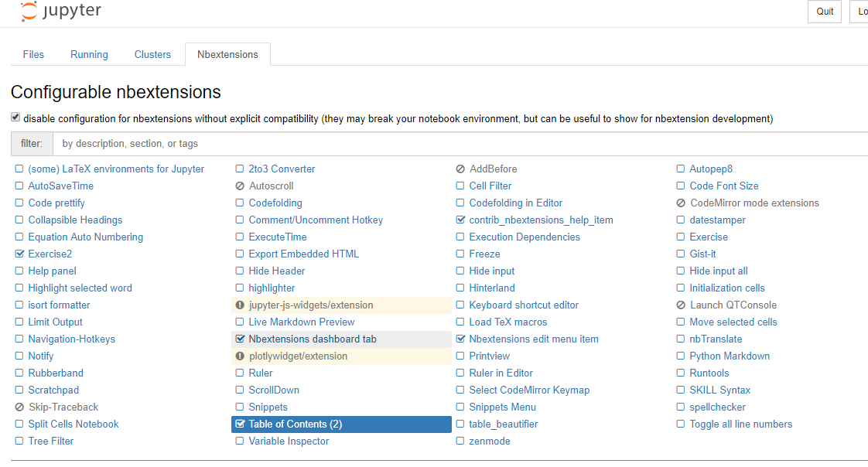Viewport: 868px width, 467px height.
Task: Select the Collapsible Headings extension link
Action: click(75, 220)
